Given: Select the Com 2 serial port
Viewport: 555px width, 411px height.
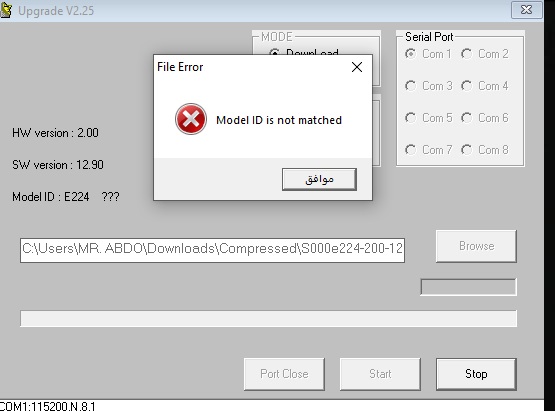Looking at the screenshot, I should (485, 54).
